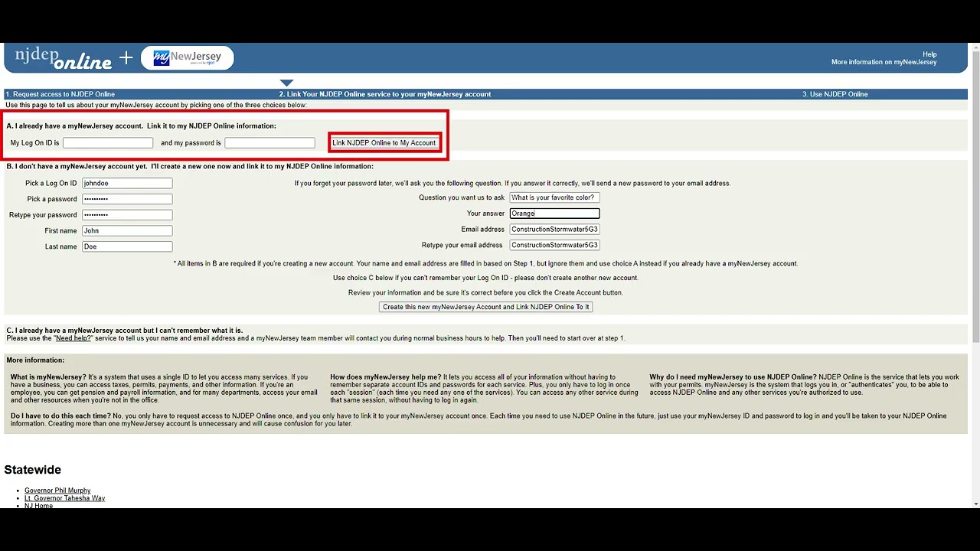The width and height of the screenshot is (980, 551).
Task: Click the myNewJersey logo badge
Action: pyautogui.click(x=188, y=58)
